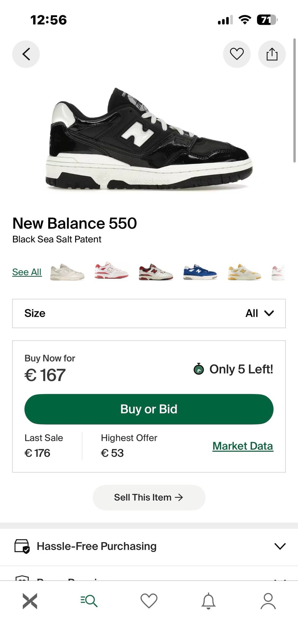The image size is (298, 644).
Task: Tap the Sell This Item button
Action: pyautogui.click(x=149, y=497)
